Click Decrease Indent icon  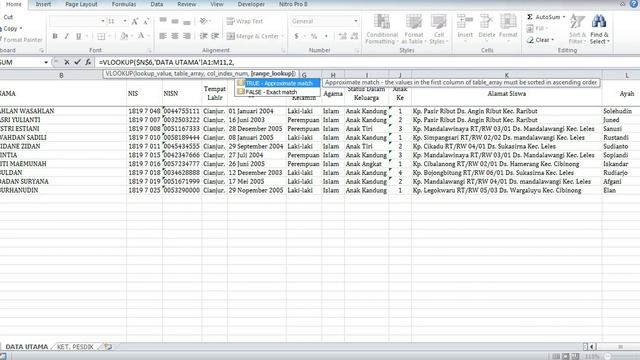[203, 36]
